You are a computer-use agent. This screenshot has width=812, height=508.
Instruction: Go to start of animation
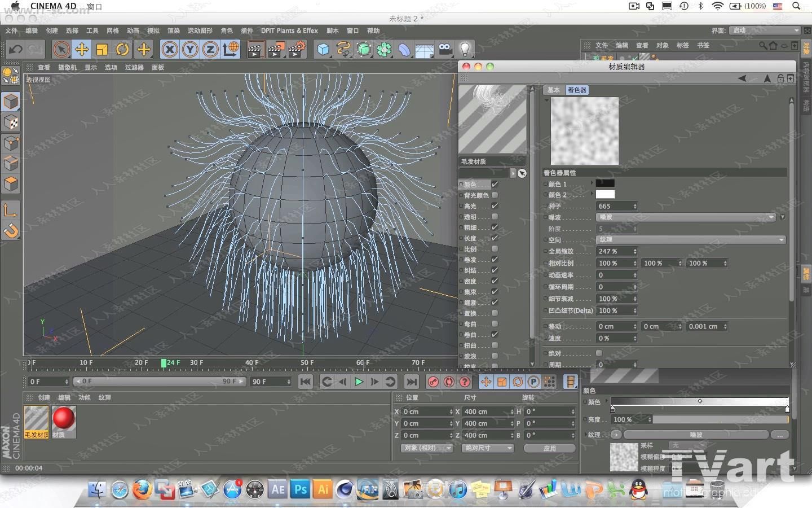click(306, 382)
